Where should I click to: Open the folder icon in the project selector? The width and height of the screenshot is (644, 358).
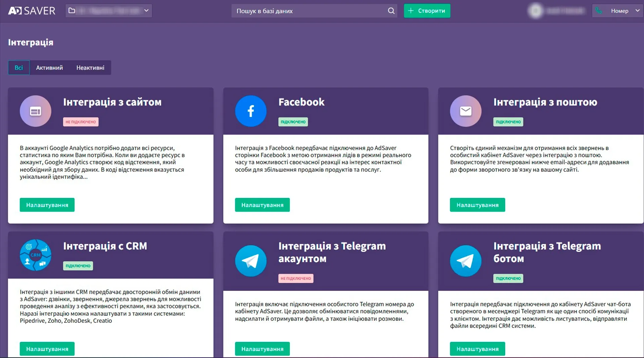tap(72, 11)
